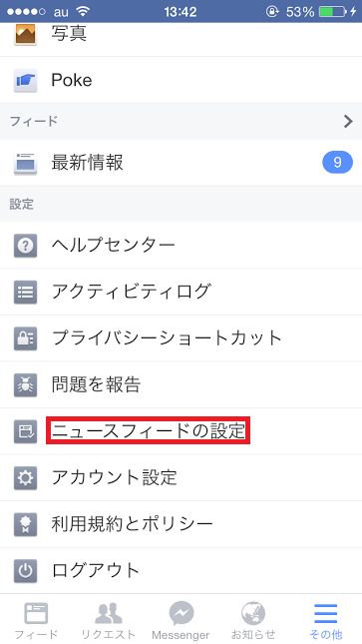Switch to the フィード tab
362x644 pixels.
[36, 620]
